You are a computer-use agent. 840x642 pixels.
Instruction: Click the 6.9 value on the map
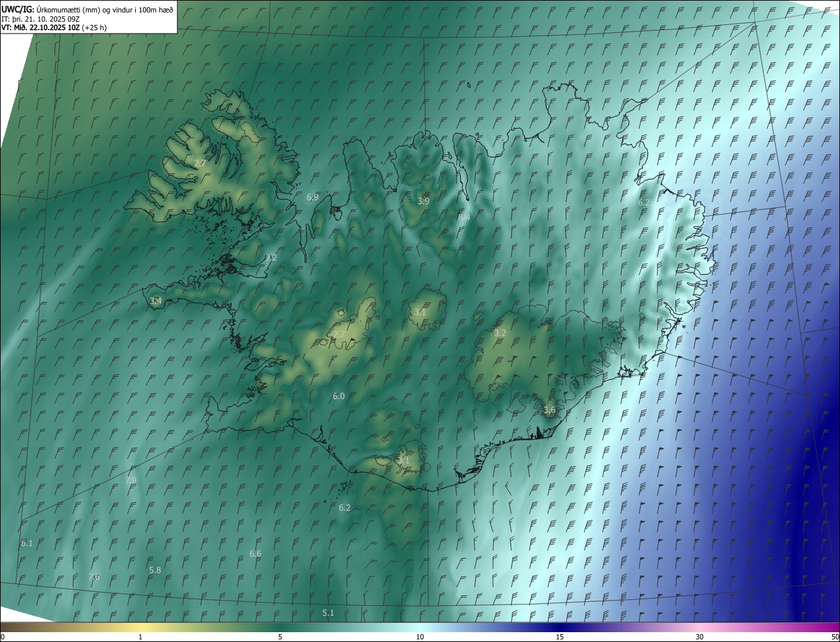coord(312,197)
